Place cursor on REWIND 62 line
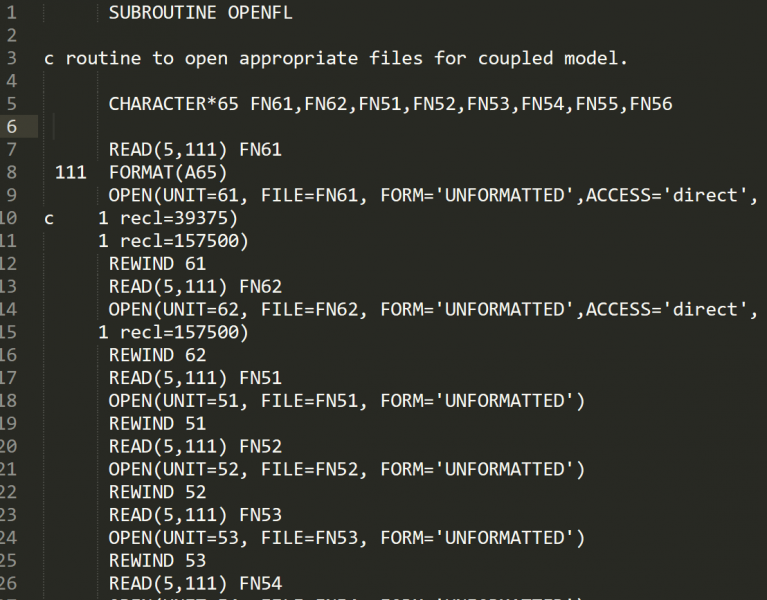Viewport: 767px width, 600px height. (x=157, y=355)
